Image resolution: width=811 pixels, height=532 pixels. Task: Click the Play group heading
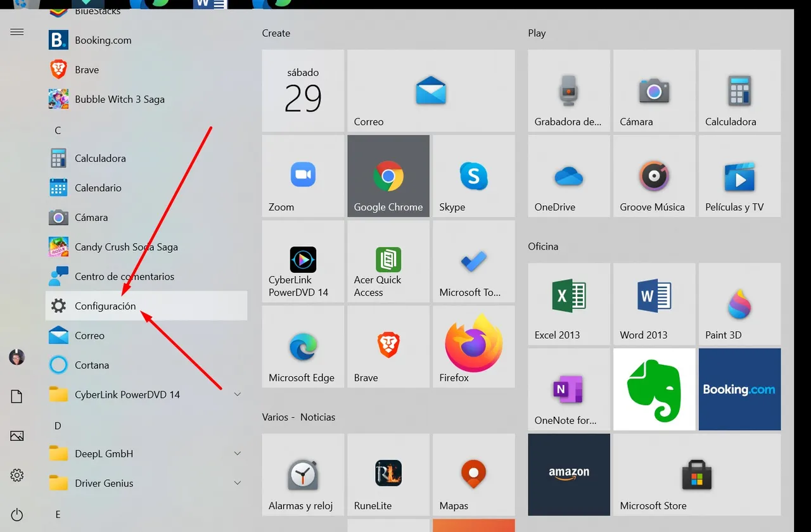click(x=537, y=33)
